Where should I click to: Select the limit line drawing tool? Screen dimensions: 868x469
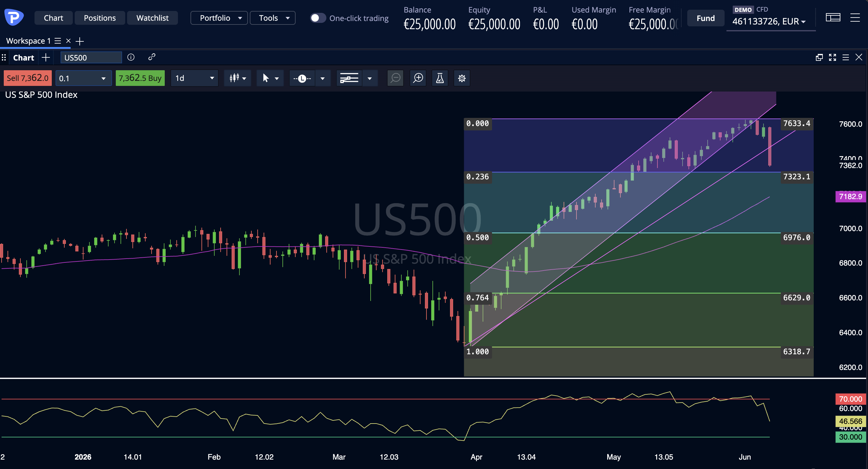coord(302,78)
